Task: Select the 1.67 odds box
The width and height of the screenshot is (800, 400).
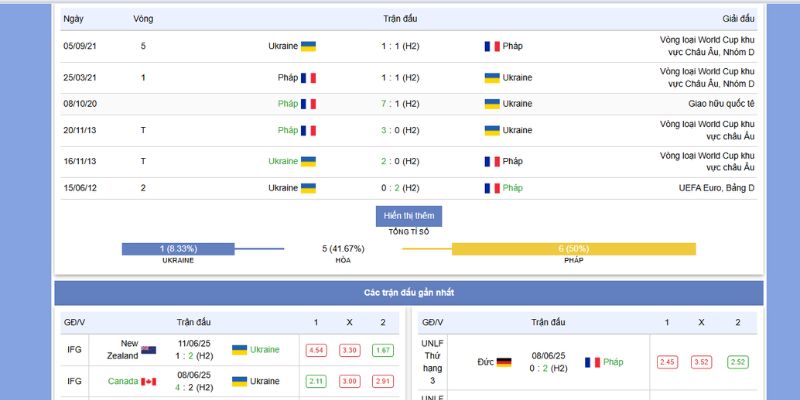Action: pyautogui.click(x=382, y=350)
